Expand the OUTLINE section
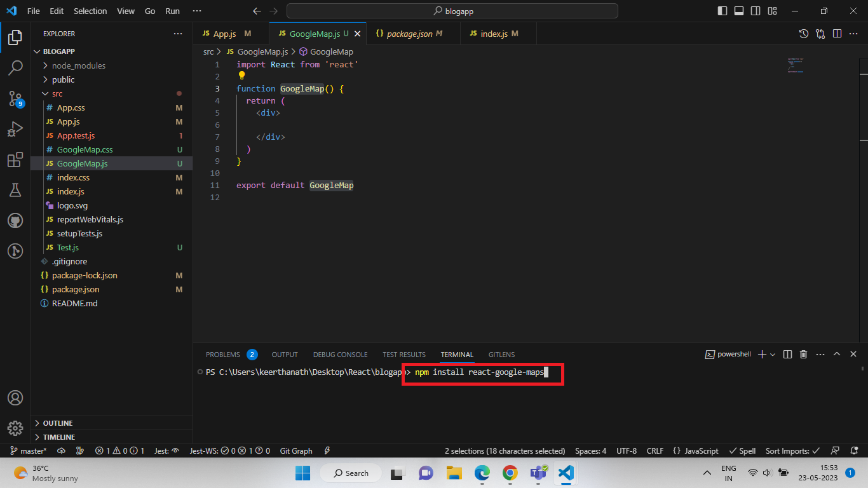 pyautogui.click(x=58, y=423)
